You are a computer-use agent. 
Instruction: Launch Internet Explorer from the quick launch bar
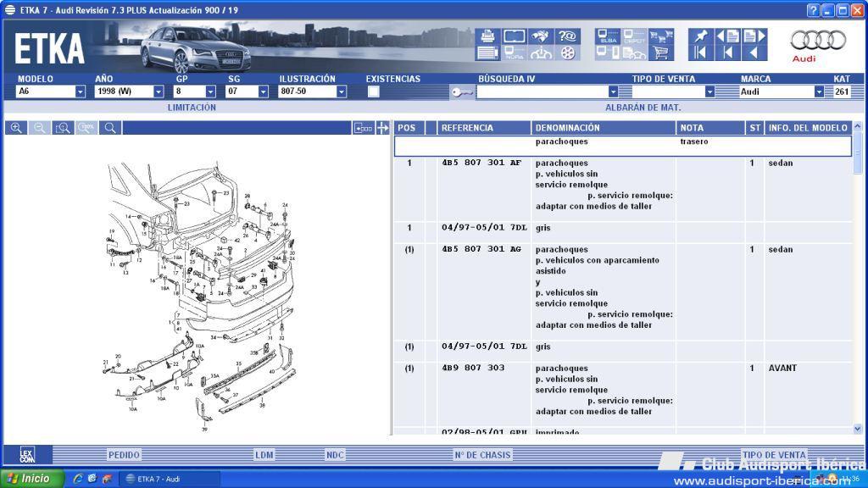pyautogui.click(x=78, y=480)
